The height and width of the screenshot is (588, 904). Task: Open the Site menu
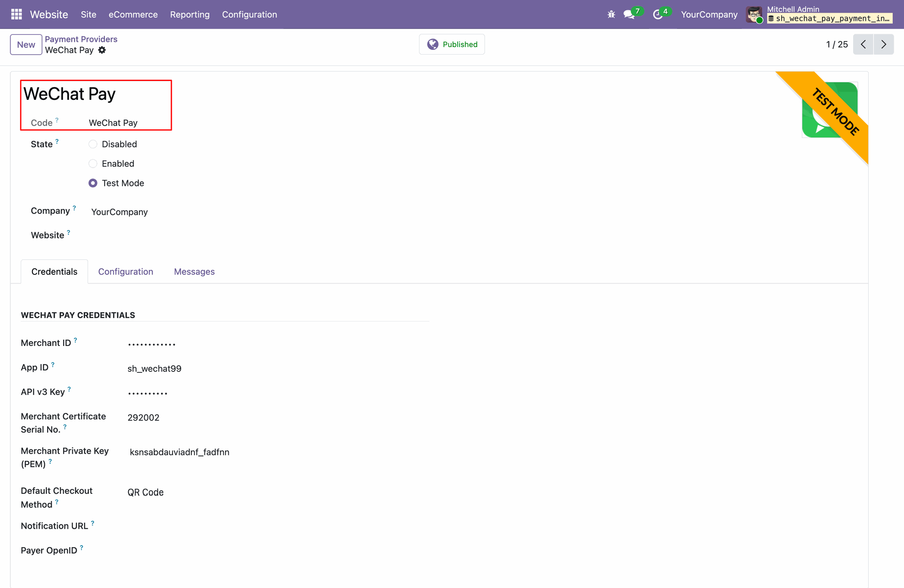pyautogui.click(x=89, y=15)
